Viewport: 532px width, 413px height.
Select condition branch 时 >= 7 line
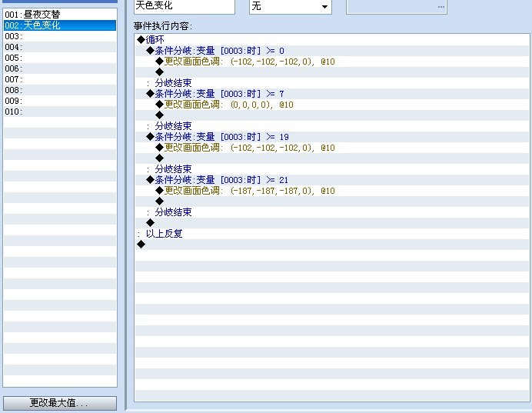click(x=332, y=94)
